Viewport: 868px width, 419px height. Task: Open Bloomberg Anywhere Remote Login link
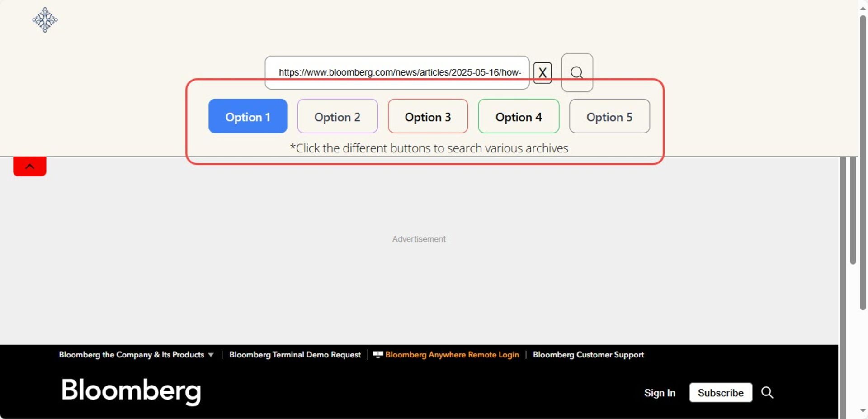click(x=452, y=355)
